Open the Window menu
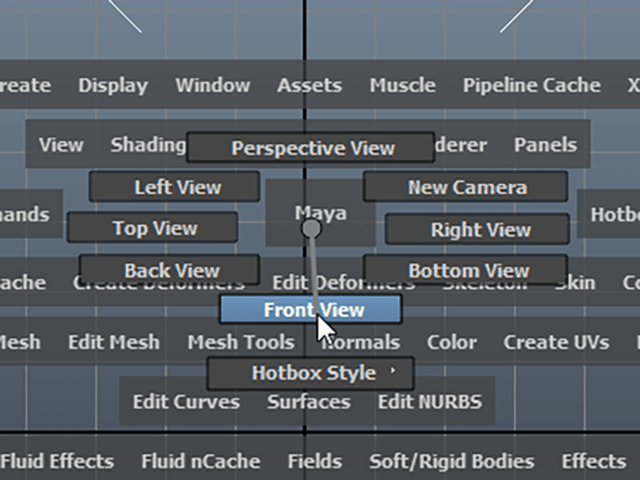Image resolution: width=640 pixels, height=480 pixels. point(212,85)
